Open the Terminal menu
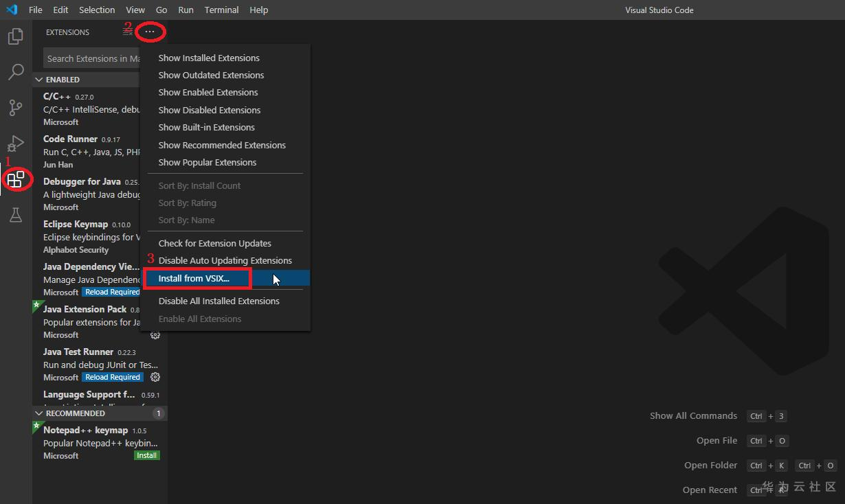Image resolution: width=845 pixels, height=504 pixels. (222, 10)
